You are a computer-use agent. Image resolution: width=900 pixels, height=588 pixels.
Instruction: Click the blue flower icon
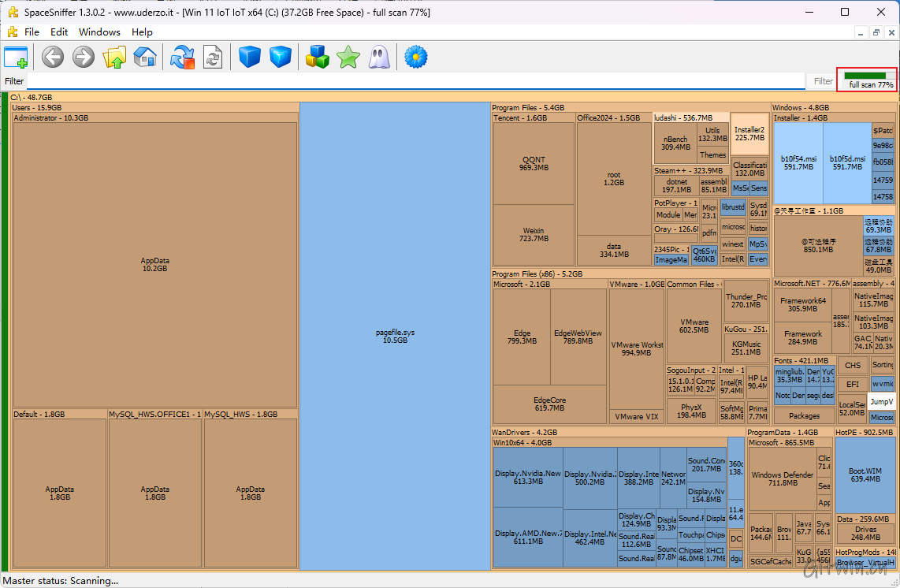coord(415,57)
